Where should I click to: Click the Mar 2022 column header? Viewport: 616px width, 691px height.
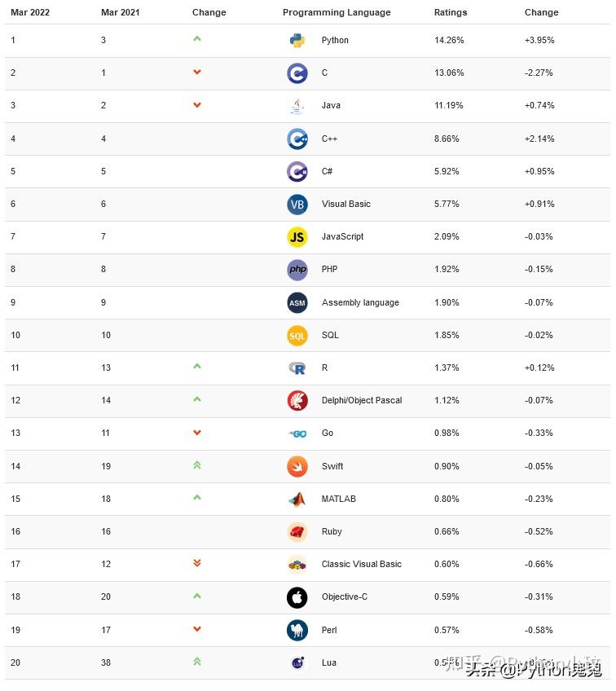(31, 12)
